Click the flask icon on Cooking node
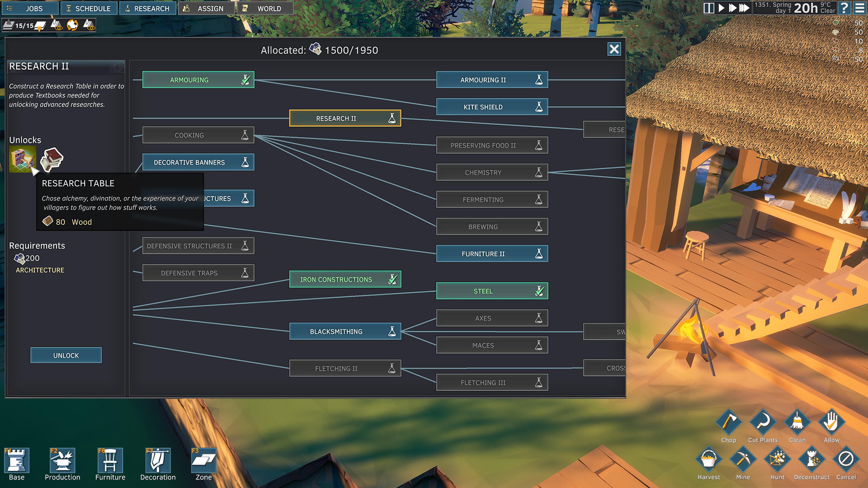868x488 pixels. coord(245,135)
